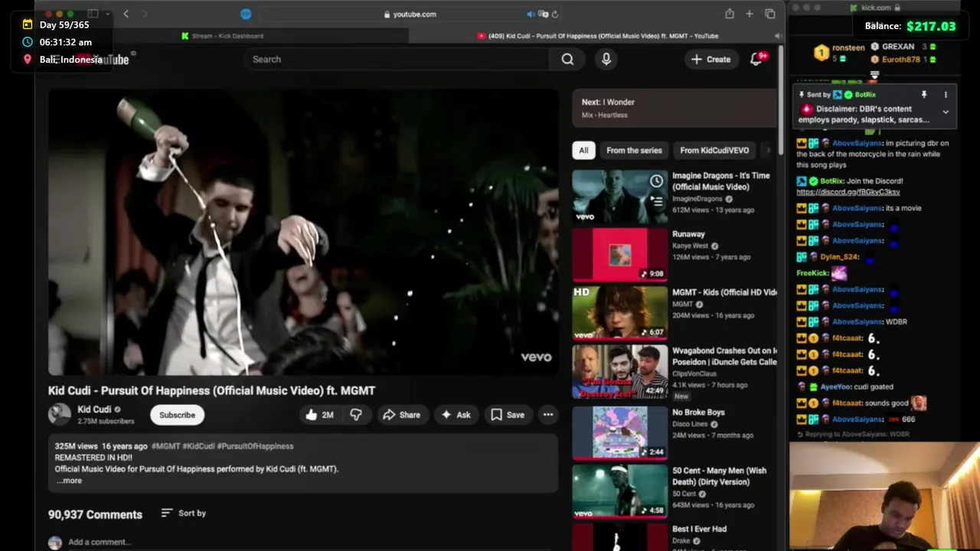Click the FreeKick username in chat
The image size is (980, 551).
click(x=812, y=273)
